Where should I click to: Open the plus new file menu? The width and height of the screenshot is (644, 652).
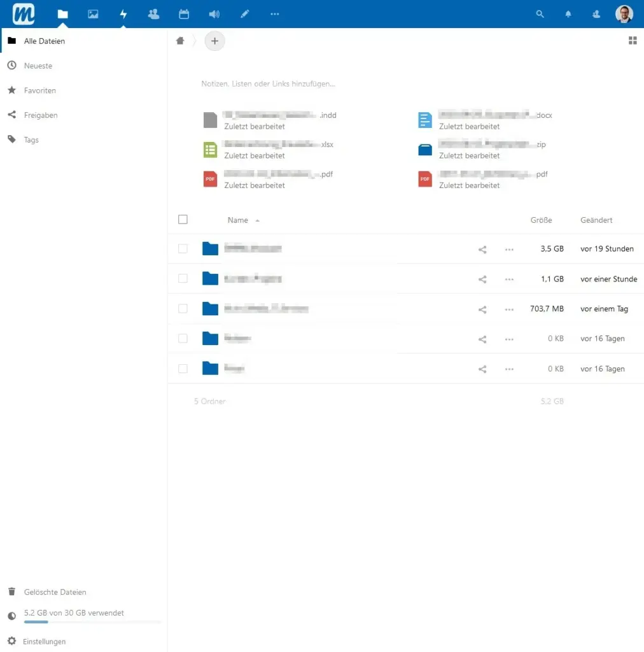click(214, 41)
